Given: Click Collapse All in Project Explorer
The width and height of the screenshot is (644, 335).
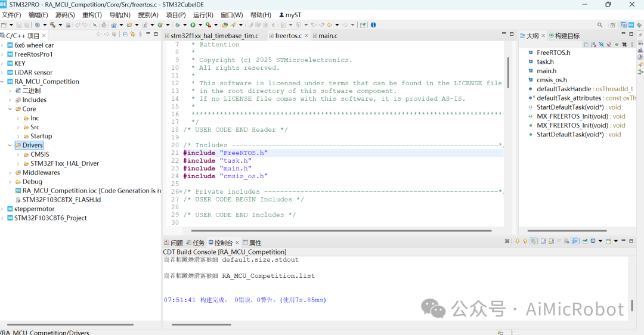Looking at the screenshot, I should point(125,34).
